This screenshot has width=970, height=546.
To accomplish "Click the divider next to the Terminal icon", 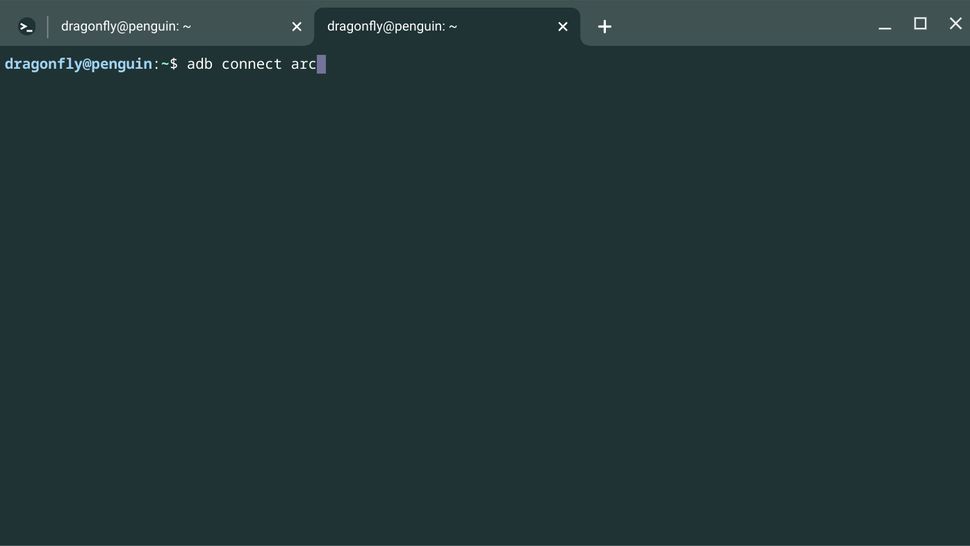I will pyautogui.click(x=47, y=27).
